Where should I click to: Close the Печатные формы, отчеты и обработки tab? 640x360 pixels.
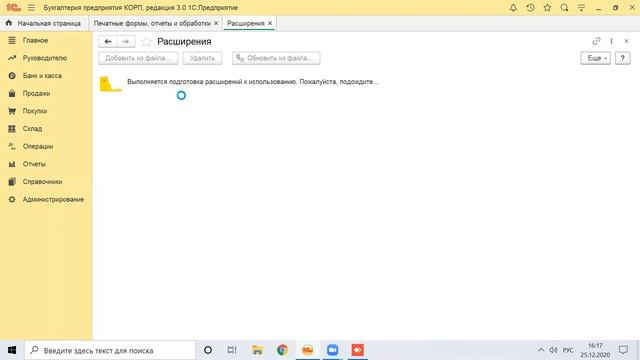216,23
